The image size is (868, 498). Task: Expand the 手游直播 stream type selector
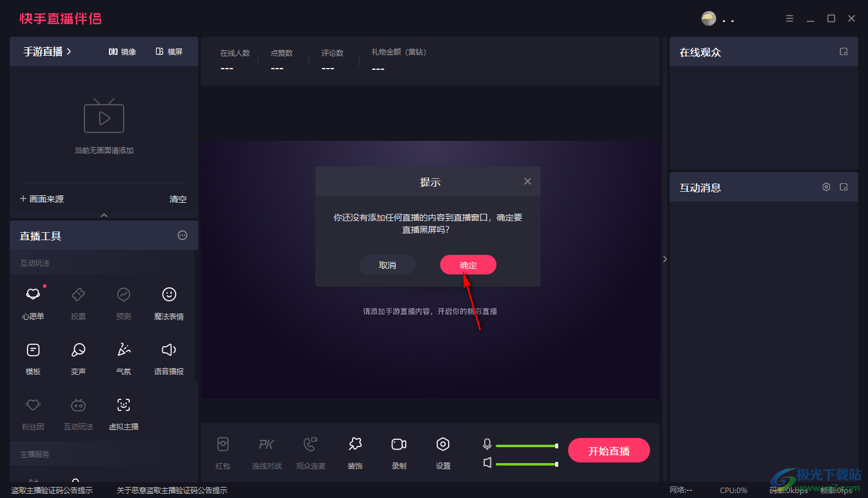[x=48, y=51]
